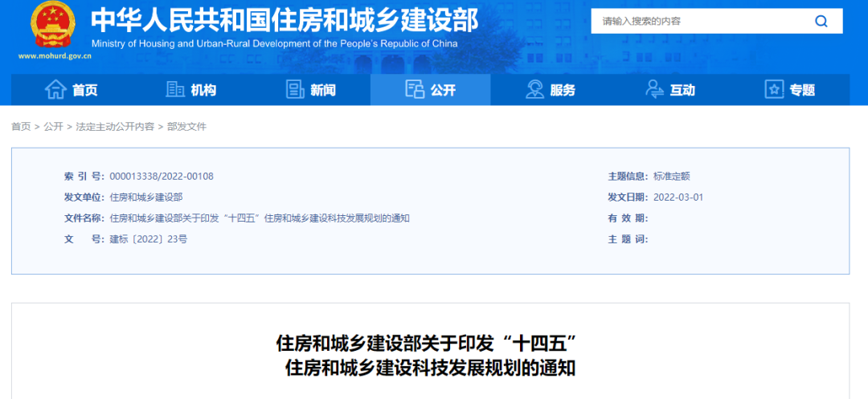Viewport: 868px width, 399px height.
Task: Select the 互动 menu item
Action: (669, 90)
